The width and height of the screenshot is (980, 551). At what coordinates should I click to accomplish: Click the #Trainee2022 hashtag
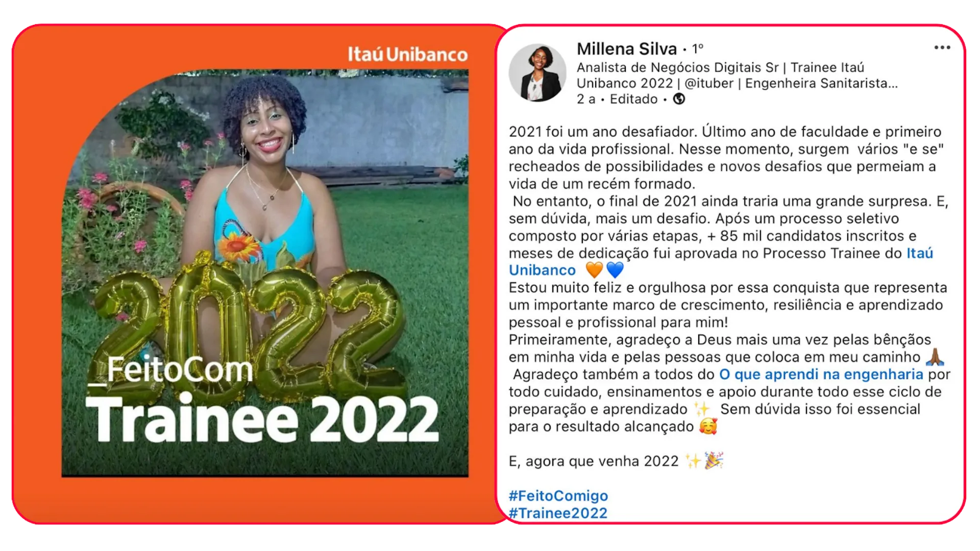click(558, 513)
